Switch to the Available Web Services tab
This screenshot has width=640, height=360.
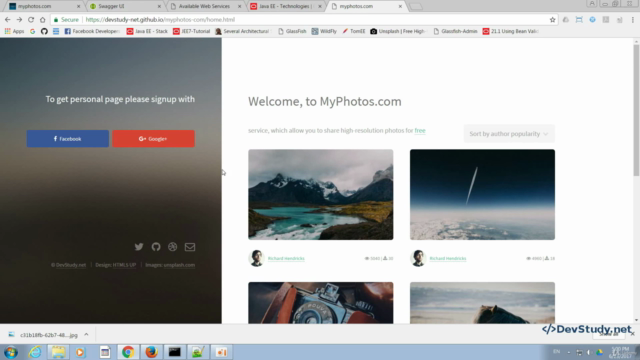(x=205, y=6)
